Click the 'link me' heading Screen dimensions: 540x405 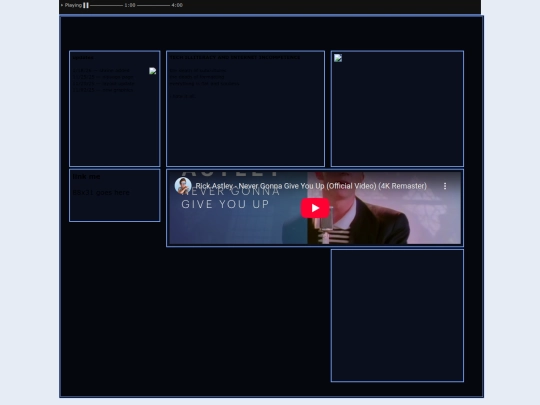pos(86,176)
